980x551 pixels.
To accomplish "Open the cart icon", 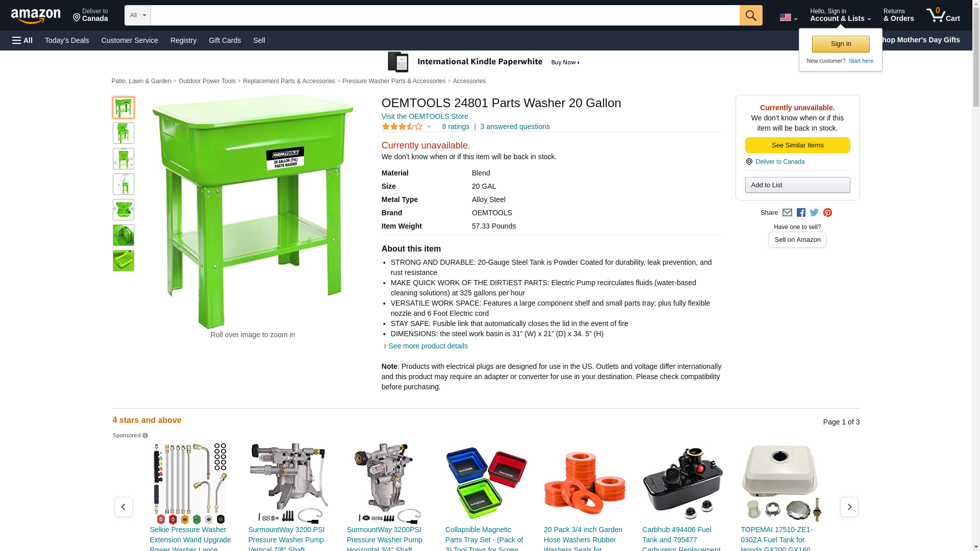I will click(x=943, y=15).
